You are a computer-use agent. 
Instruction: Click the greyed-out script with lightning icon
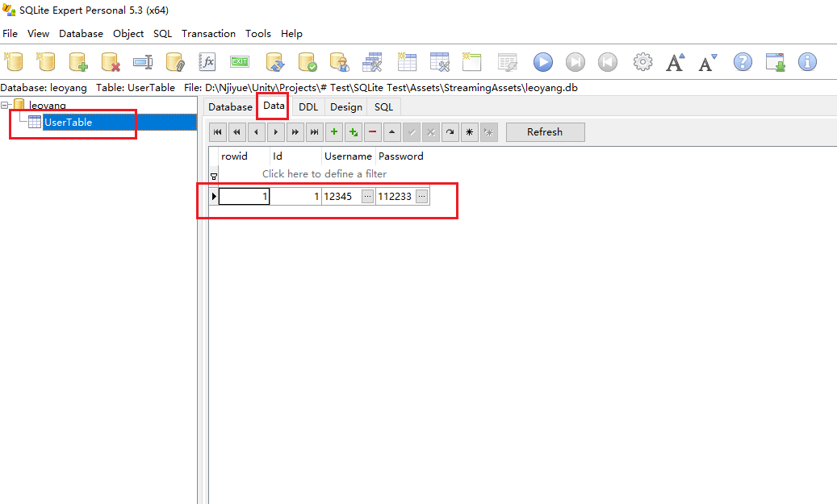507,62
